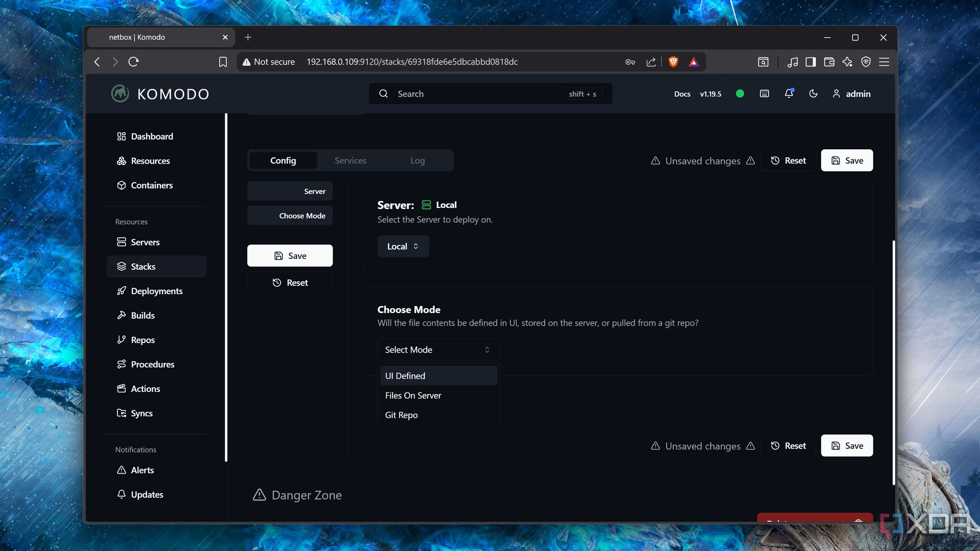Choose Files On Server mode option
The image size is (980, 551).
[x=439, y=395]
